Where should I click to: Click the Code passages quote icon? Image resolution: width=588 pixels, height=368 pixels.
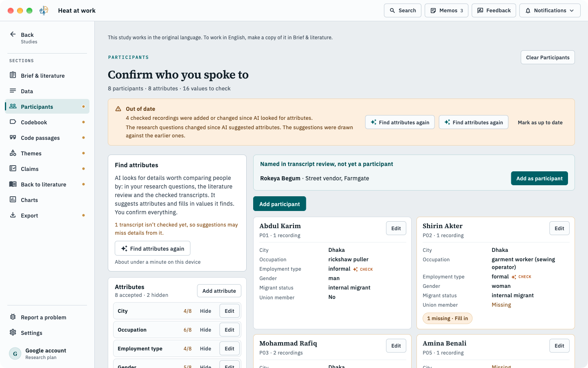(13, 137)
